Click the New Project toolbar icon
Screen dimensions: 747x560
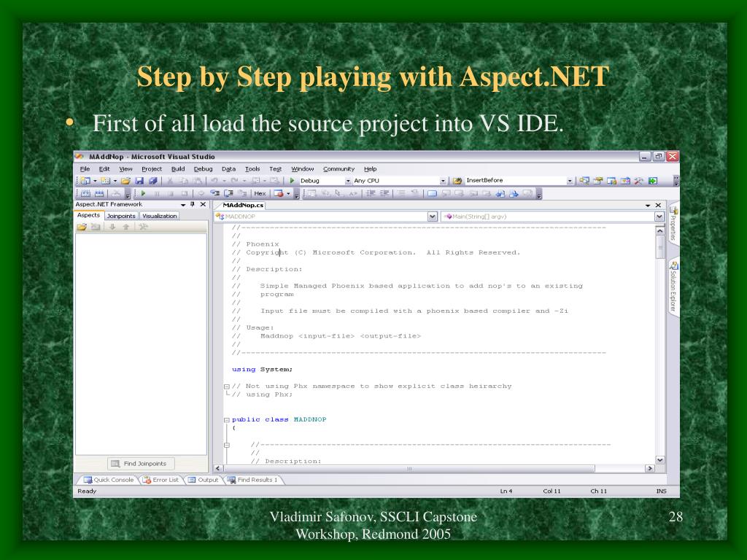(85, 181)
